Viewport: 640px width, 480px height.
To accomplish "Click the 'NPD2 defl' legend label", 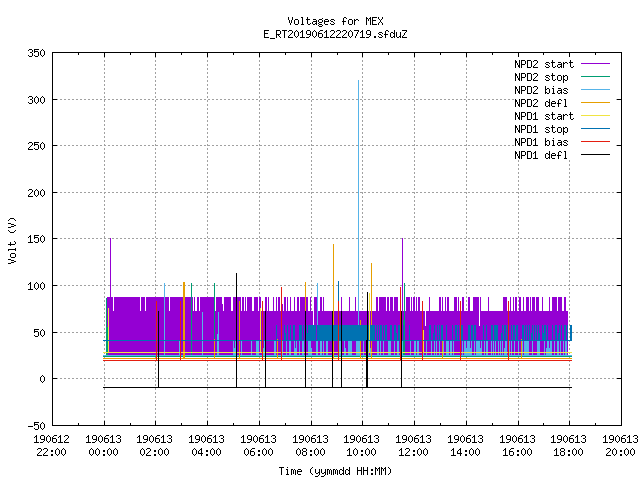I will click(541, 103).
